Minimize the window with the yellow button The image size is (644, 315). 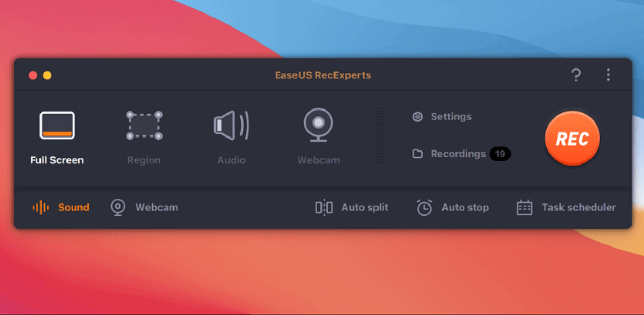(x=47, y=75)
